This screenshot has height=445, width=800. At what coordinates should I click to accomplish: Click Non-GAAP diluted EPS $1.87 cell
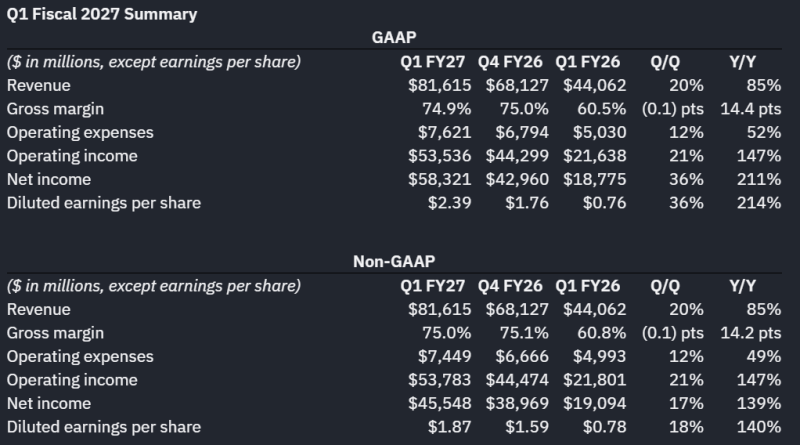449,427
